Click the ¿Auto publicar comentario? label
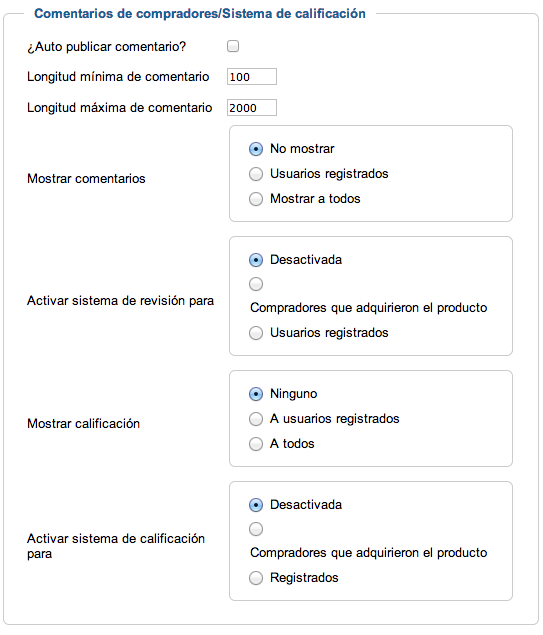The width and height of the screenshot is (543, 635). pos(106,47)
